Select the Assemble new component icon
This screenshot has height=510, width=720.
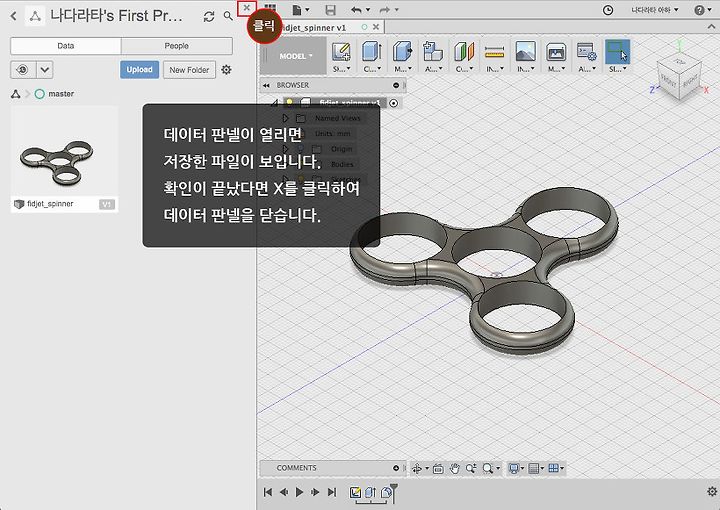pyautogui.click(x=433, y=51)
